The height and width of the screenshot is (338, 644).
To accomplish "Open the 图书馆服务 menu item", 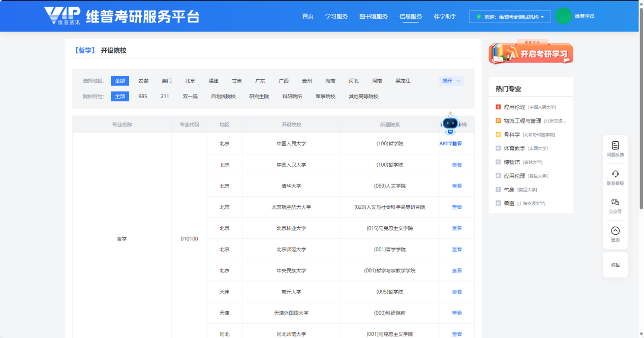I will click(x=373, y=16).
